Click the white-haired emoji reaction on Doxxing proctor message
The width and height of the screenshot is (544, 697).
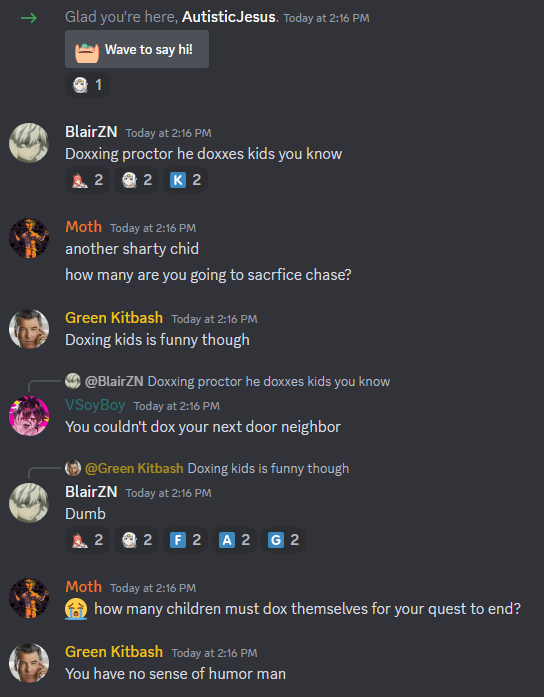(x=136, y=180)
